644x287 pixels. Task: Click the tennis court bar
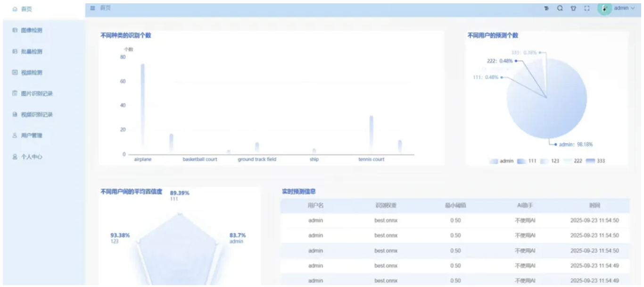coord(371,135)
